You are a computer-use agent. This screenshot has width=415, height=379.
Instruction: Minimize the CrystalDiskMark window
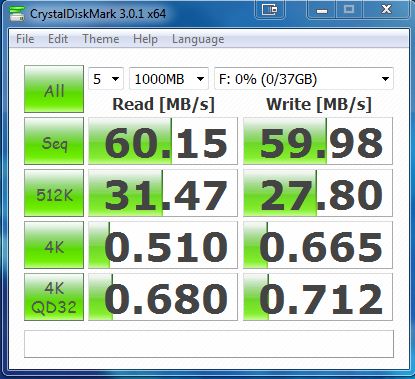[x=322, y=9]
